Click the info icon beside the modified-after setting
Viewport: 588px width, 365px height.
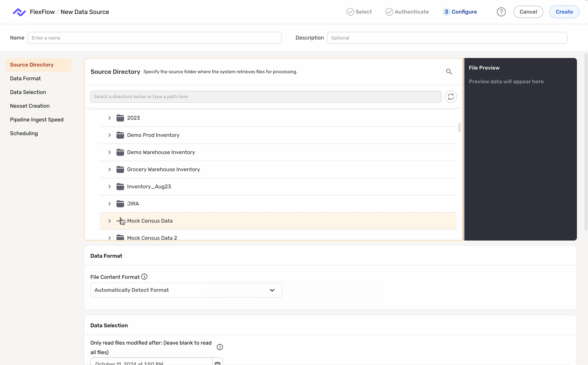[x=219, y=347]
